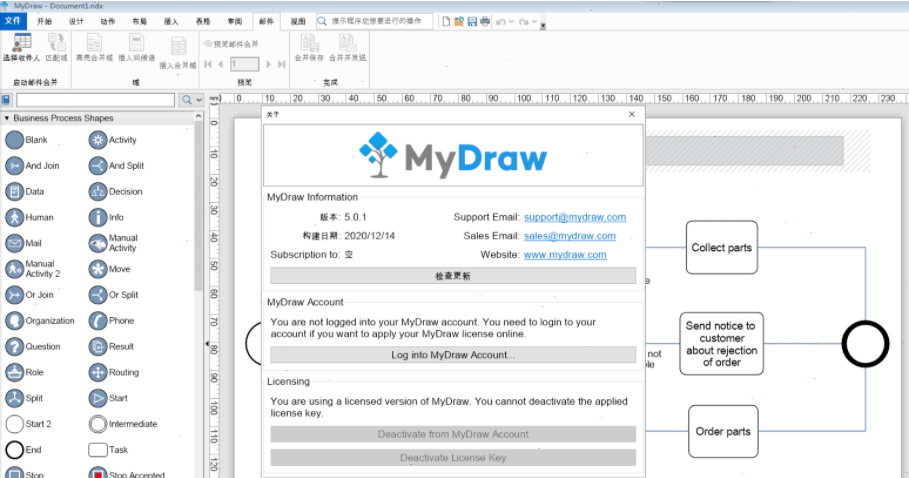Click the ribbon command search box
Screen dimensions: 909x478
(374, 21)
